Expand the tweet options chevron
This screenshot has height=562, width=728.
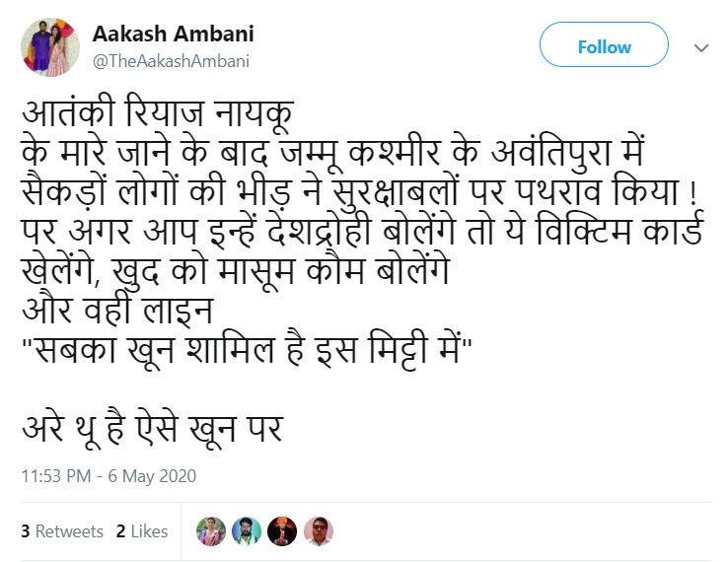point(701,47)
